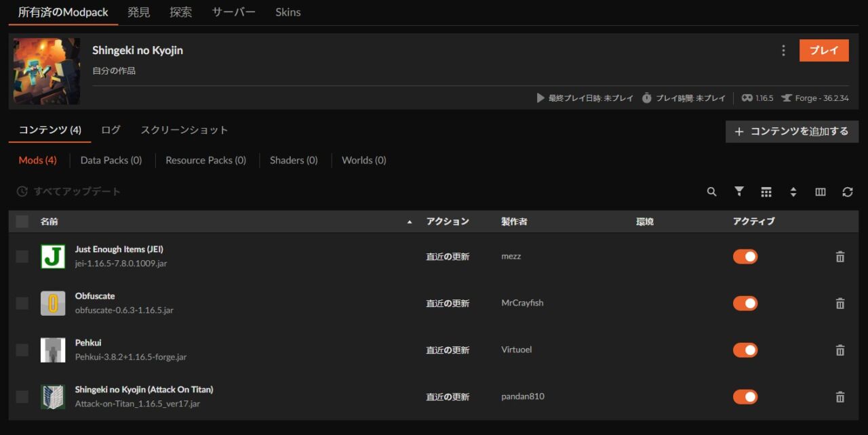This screenshot has width=868, height=435.
Task: Switch to the スクリーンショット tab
Action: pos(184,130)
